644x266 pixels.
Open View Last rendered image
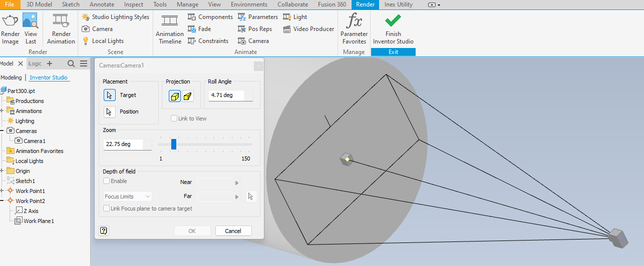click(x=31, y=21)
